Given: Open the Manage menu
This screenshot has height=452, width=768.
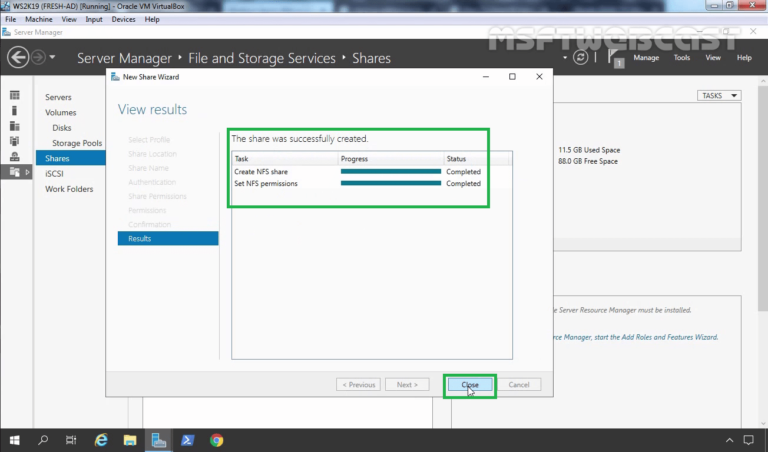Looking at the screenshot, I should 646,57.
